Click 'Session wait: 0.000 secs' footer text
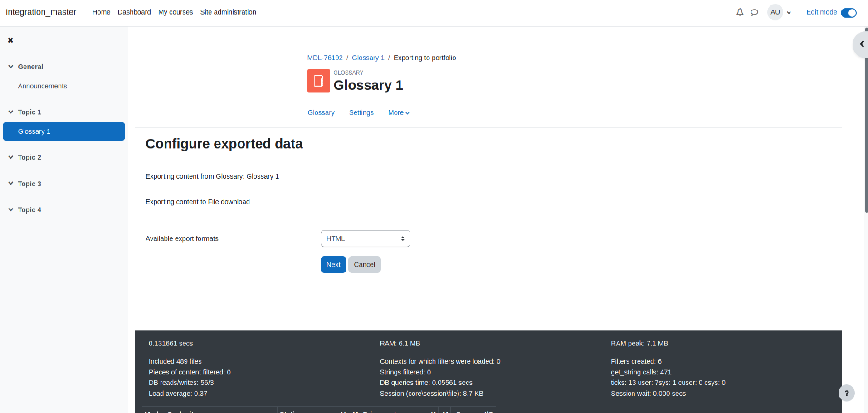Image resolution: width=868 pixels, height=413 pixels. 649,394
